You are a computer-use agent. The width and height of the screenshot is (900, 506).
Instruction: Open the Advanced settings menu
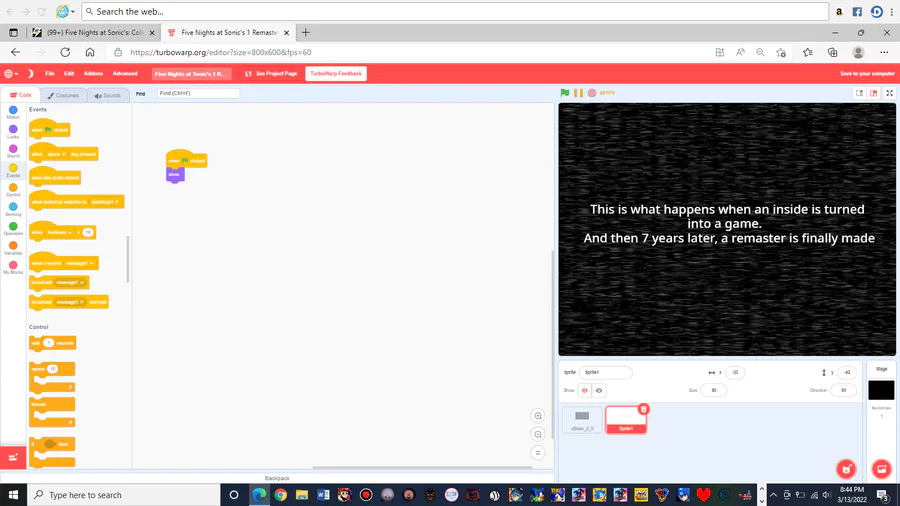(x=125, y=73)
